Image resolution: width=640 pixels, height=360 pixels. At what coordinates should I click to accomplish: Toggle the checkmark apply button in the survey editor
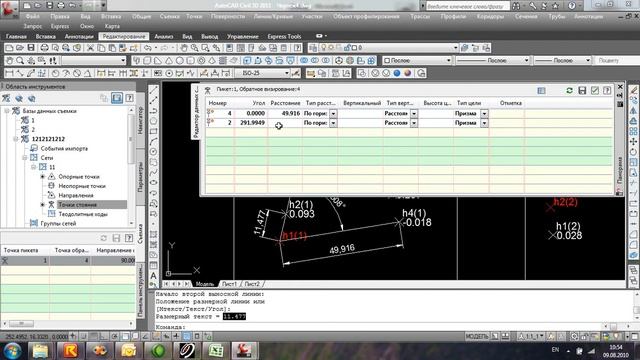(x=595, y=91)
